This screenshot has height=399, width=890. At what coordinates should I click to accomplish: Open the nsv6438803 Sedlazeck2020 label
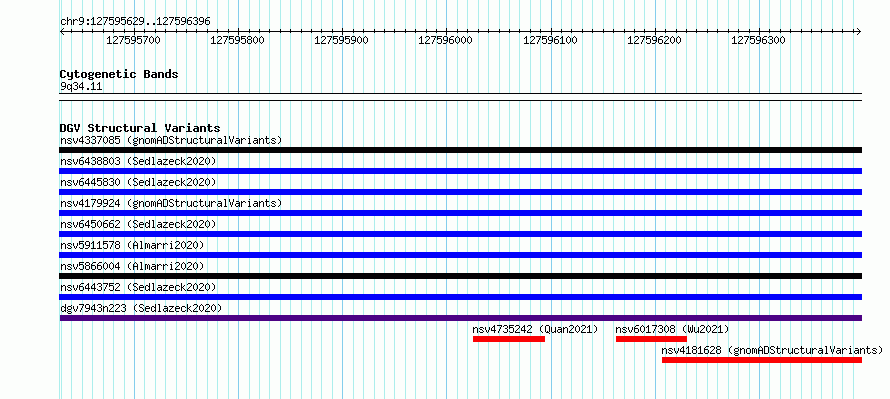tap(138, 161)
